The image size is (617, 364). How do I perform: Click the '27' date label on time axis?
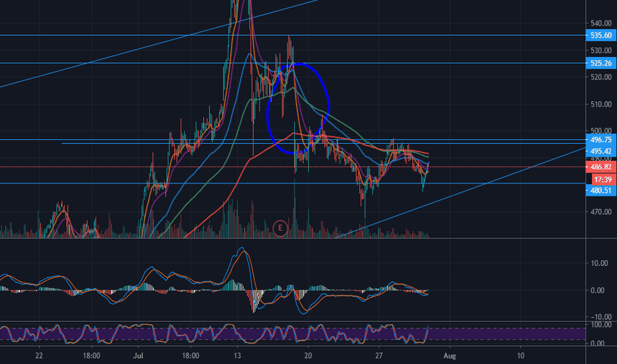379,356
